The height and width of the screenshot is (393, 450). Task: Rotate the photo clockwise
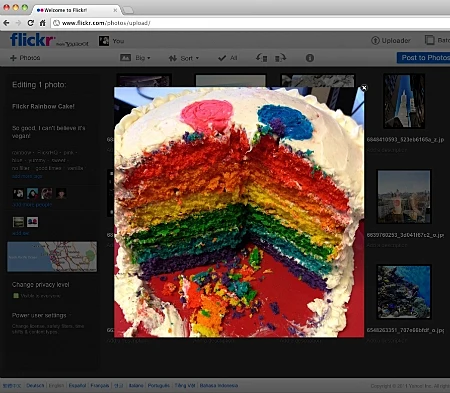tap(280, 58)
